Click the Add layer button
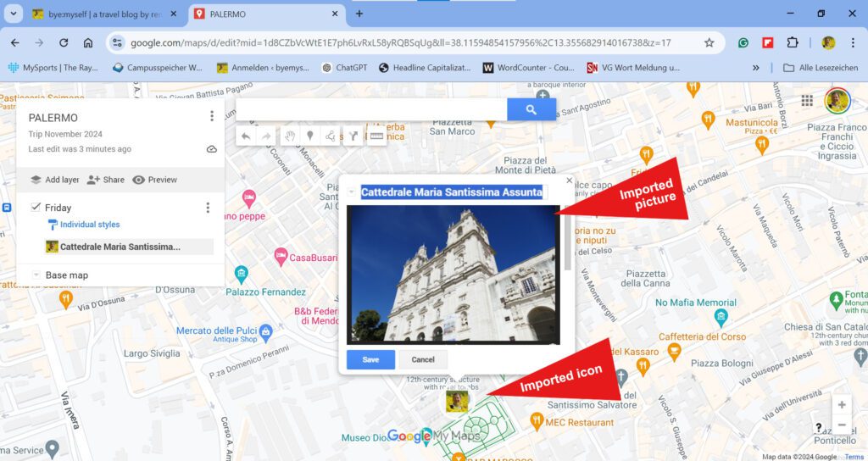Viewport: 868px width, 461px height. [x=54, y=180]
